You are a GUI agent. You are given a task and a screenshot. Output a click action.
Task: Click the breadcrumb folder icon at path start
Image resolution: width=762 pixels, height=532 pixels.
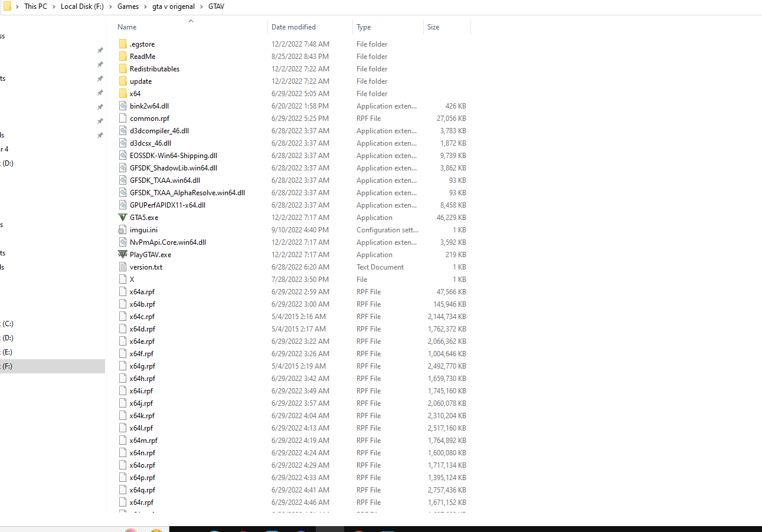pos(7,6)
